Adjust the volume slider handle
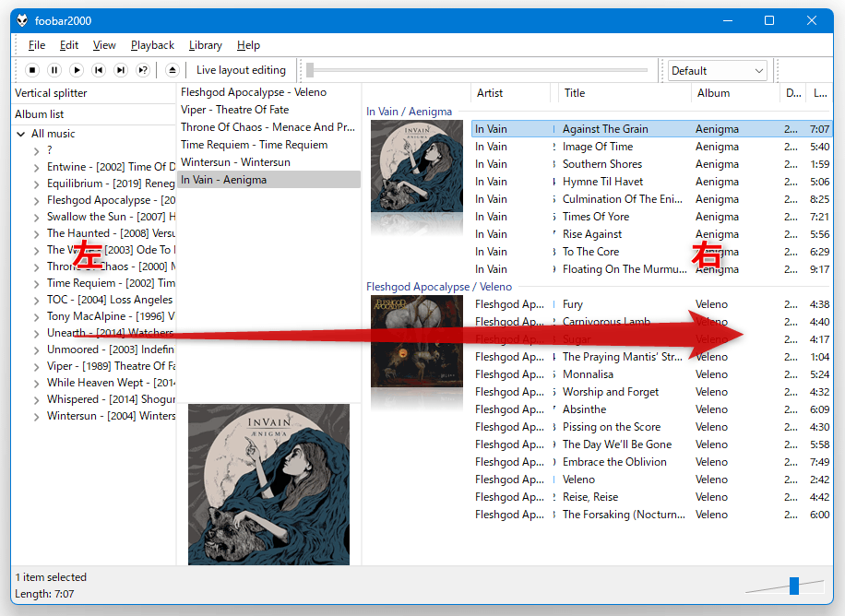 tap(794, 586)
